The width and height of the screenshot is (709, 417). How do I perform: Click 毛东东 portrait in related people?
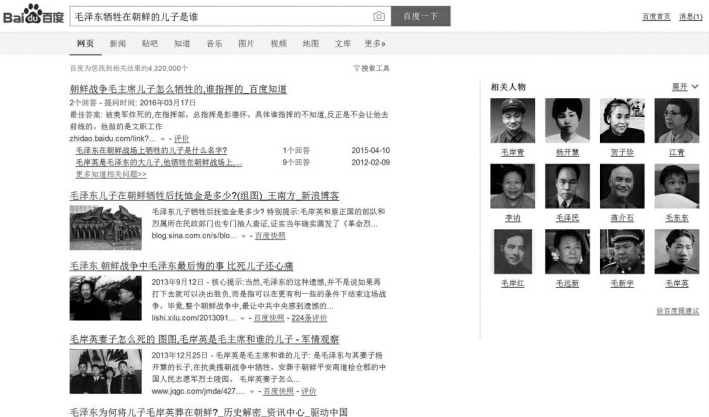676,186
